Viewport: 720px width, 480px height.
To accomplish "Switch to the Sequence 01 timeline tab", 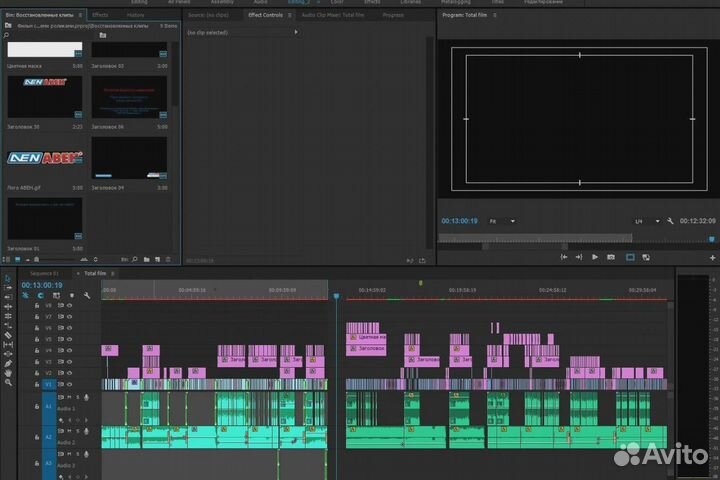I will (44, 273).
